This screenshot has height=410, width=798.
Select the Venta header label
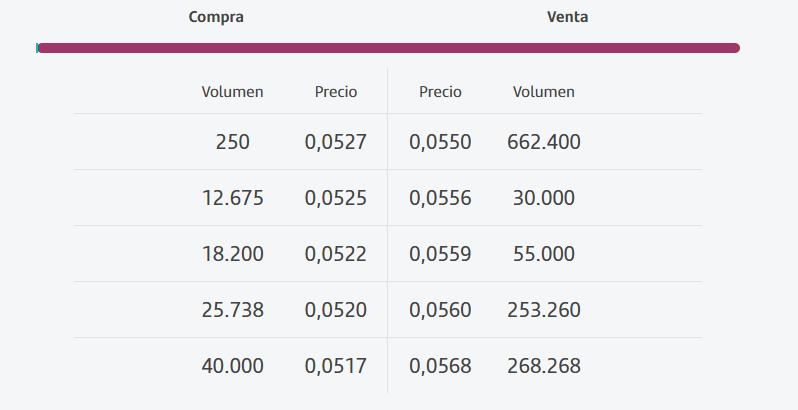click(x=567, y=17)
